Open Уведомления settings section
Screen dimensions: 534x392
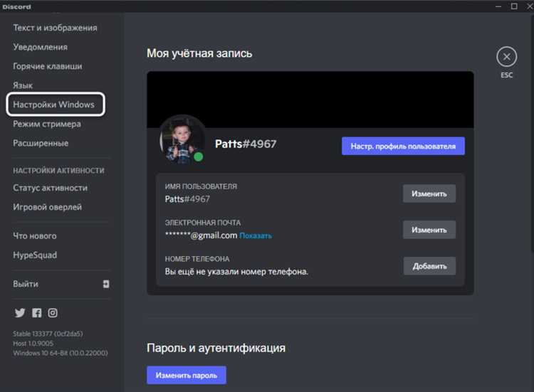tap(40, 47)
